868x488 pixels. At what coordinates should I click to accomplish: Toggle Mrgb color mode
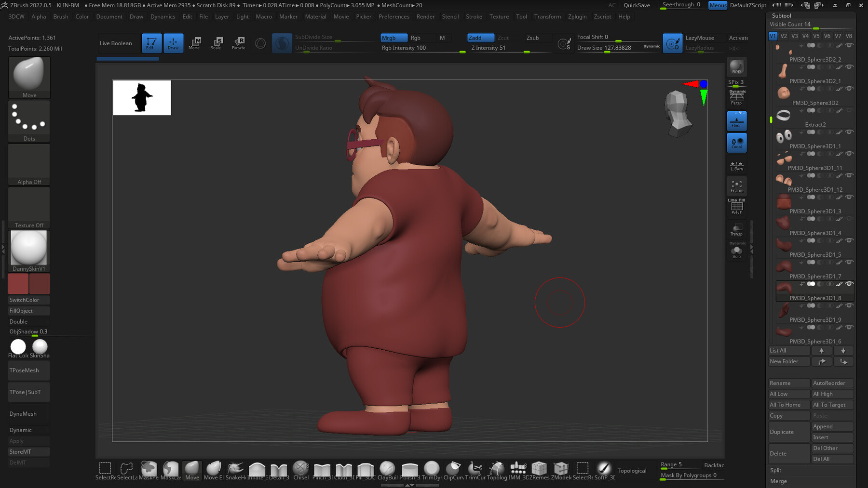(x=393, y=38)
